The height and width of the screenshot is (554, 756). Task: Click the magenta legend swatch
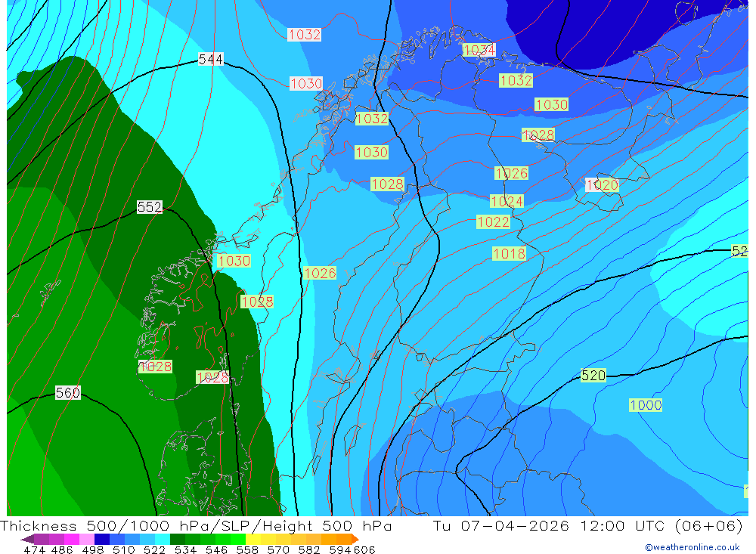click(x=72, y=539)
